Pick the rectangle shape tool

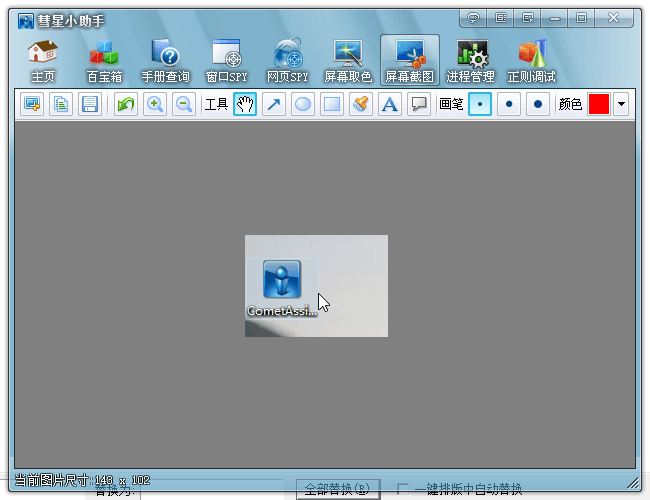tap(332, 104)
